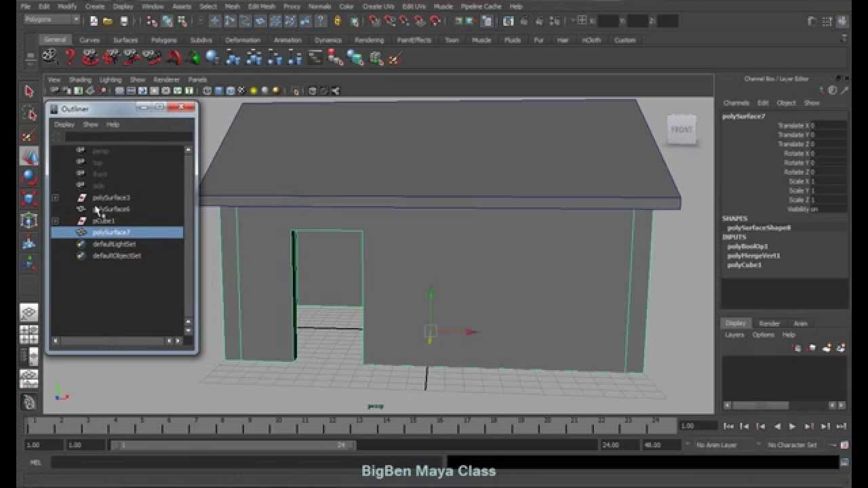
Task: Open the File menu
Action: click(26, 6)
